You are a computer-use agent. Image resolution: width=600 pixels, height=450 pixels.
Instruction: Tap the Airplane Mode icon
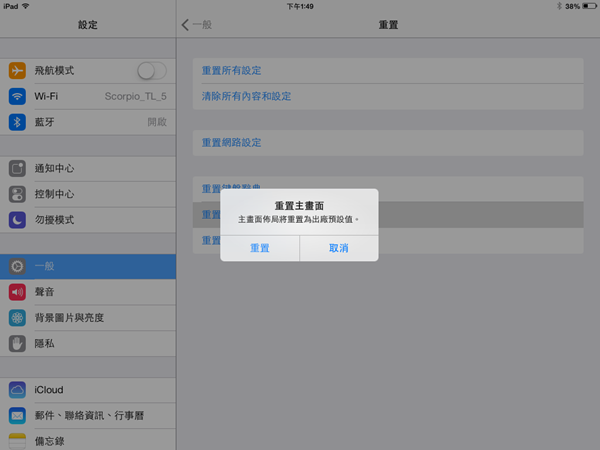pyautogui.click(x=17, y=70)
